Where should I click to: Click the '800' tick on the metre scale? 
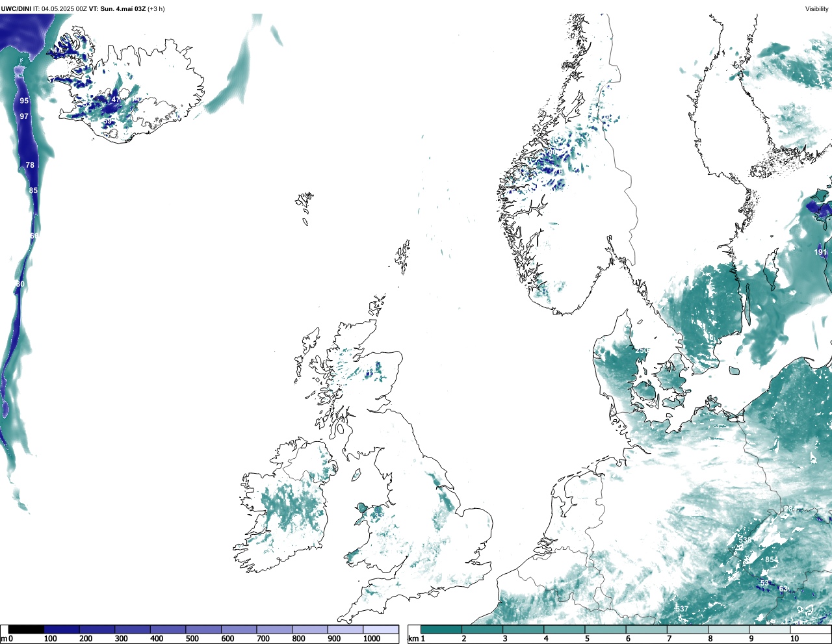[298, 639]
